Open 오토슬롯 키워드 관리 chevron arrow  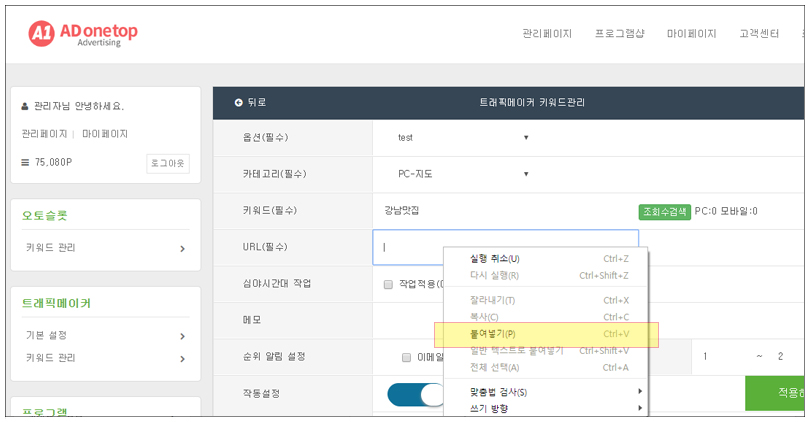(182, 248)
